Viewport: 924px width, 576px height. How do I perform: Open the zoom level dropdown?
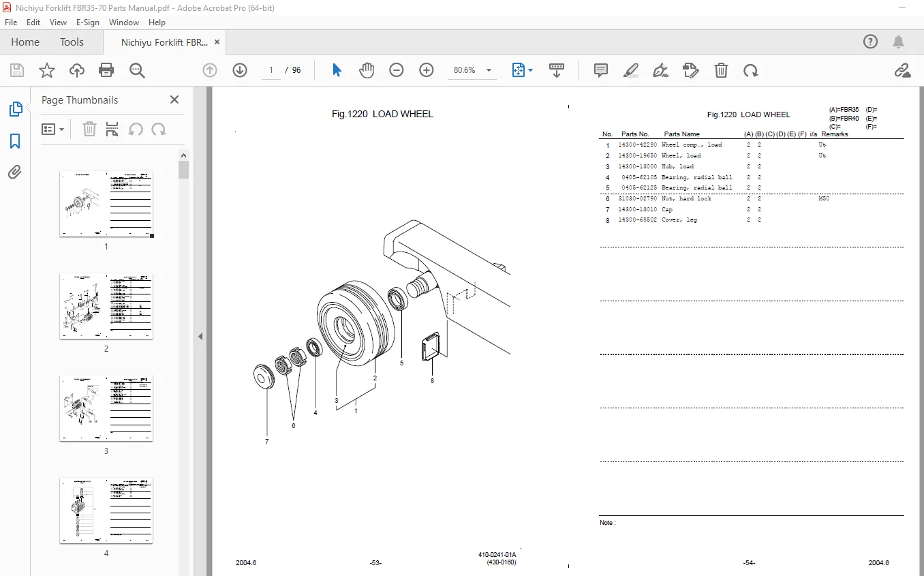[489, 70]
